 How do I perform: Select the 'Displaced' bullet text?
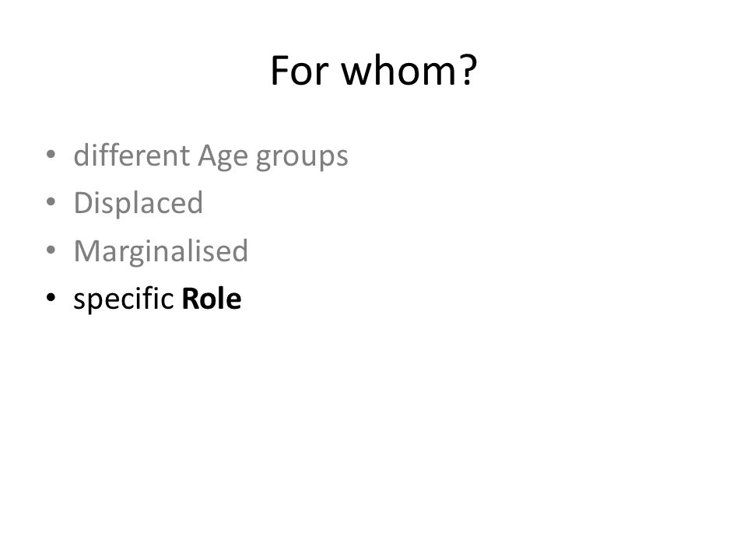click(139, 204)
